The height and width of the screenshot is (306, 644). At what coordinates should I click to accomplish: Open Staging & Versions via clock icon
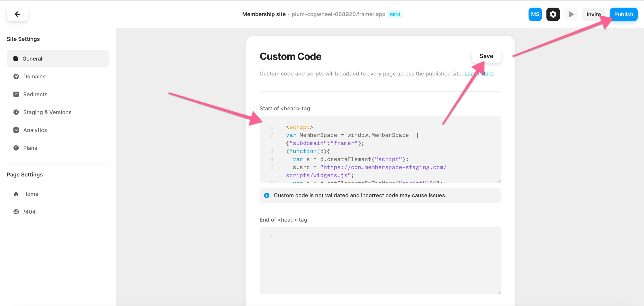tap(16, 112)
